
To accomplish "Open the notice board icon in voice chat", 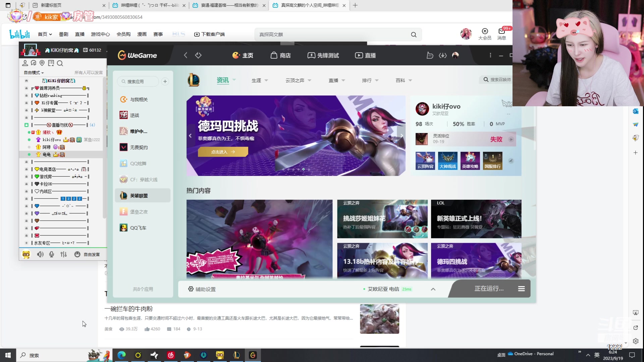I will tap(51, 63).
